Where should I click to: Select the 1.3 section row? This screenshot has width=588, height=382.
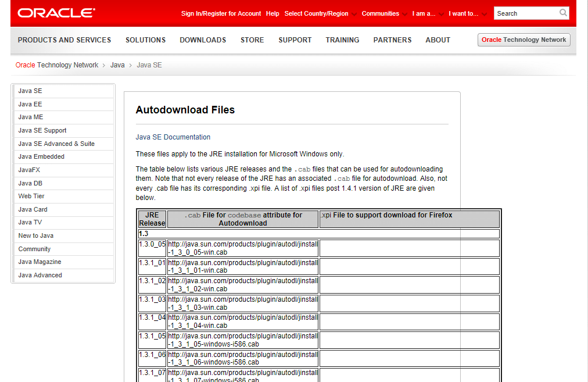pyautogui.click(x=319, y=234)
